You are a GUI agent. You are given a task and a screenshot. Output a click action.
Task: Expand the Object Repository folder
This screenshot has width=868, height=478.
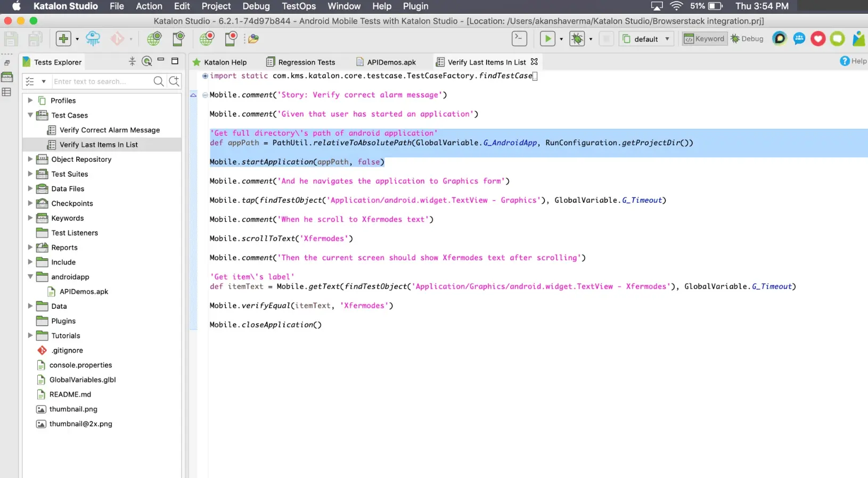pyautogui.click(x=30, y=159)
